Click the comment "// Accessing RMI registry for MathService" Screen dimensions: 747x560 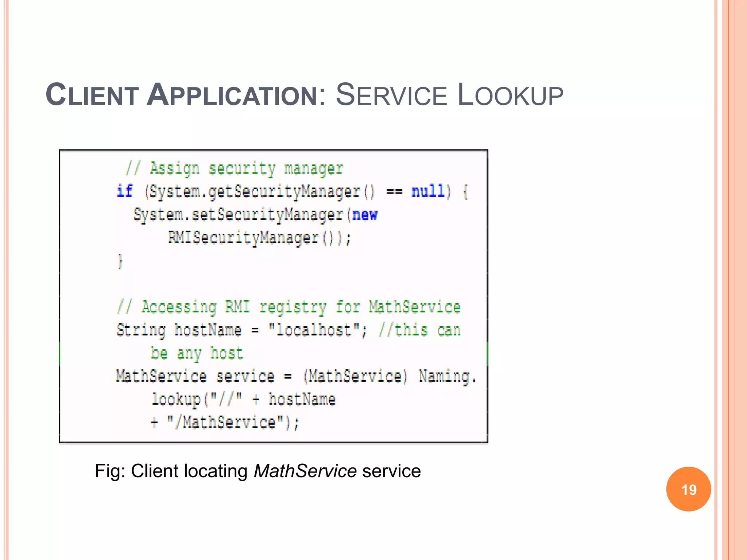(289, 307)
